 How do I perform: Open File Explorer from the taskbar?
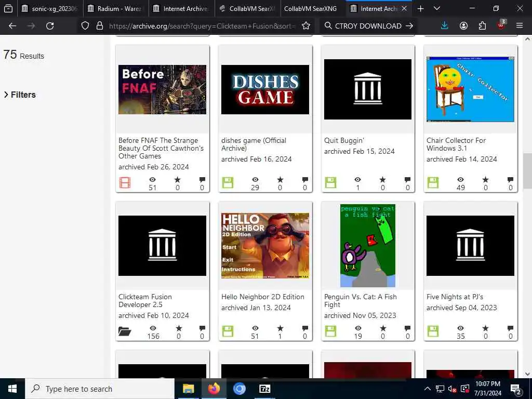coord(188,389)
